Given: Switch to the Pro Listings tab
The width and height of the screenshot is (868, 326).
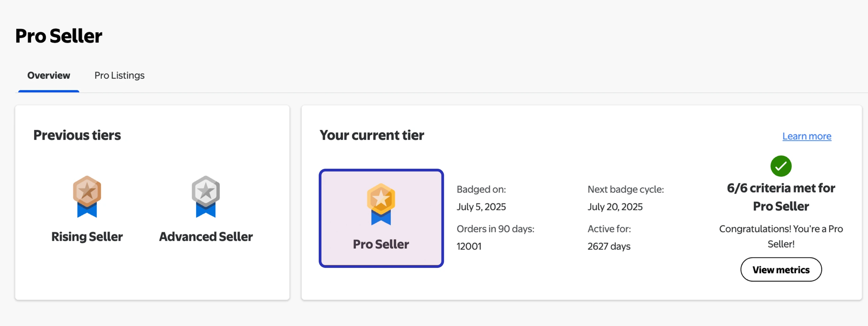Looking at the screenshot, I should pos(119,75).
